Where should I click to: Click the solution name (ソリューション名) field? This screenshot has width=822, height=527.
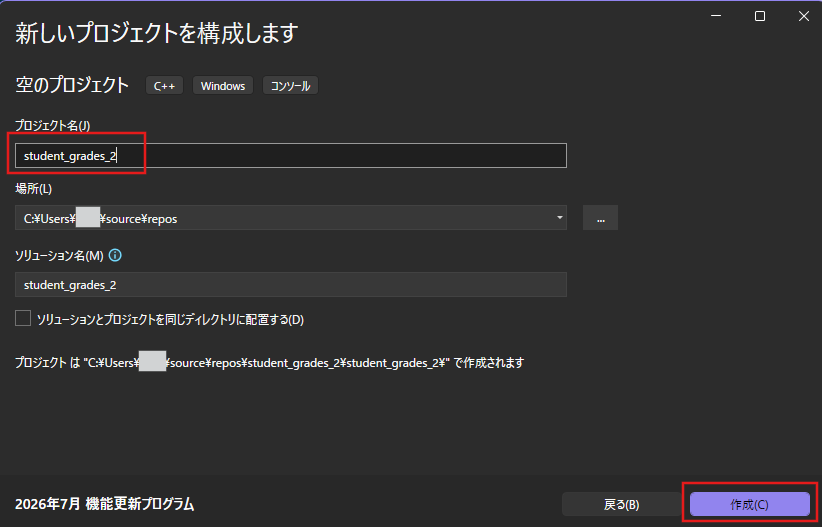(290, 285)
